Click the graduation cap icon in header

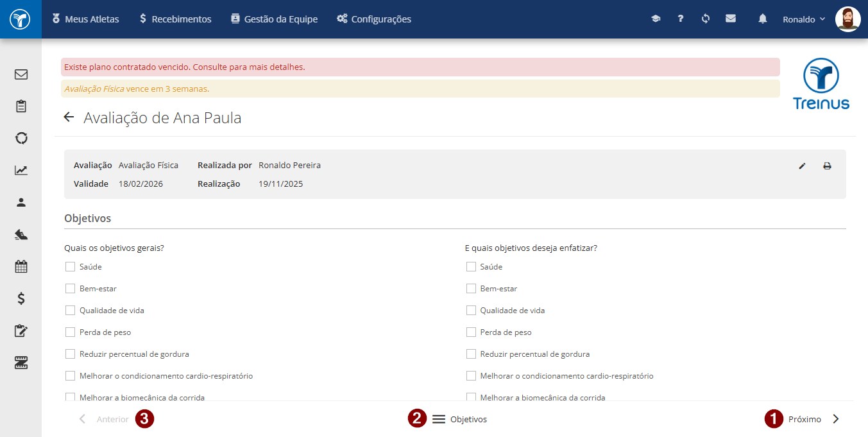656,19
